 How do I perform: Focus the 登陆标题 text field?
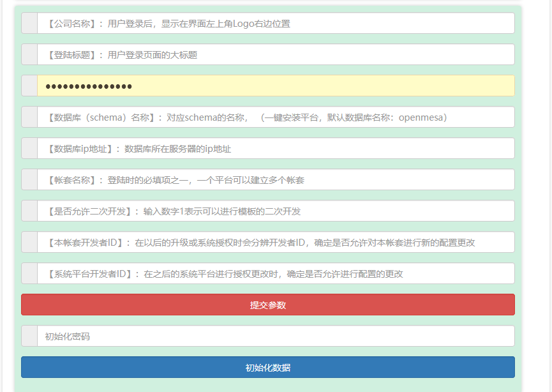click(x=275, y=55)
